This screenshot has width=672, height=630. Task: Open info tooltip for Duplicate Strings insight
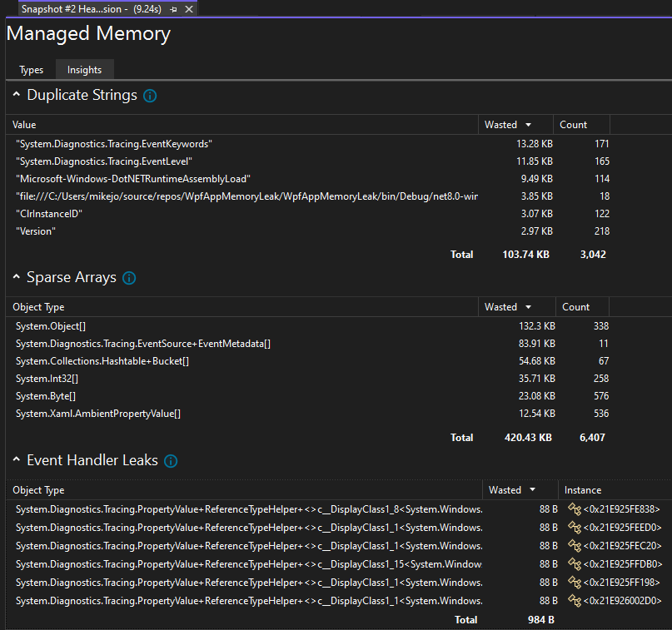[x=150, y=96]
